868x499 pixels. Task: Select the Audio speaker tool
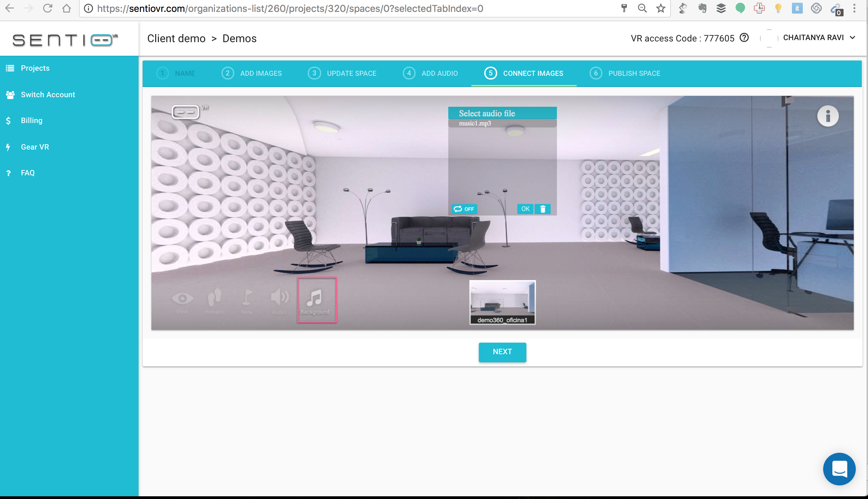[279, 301]
